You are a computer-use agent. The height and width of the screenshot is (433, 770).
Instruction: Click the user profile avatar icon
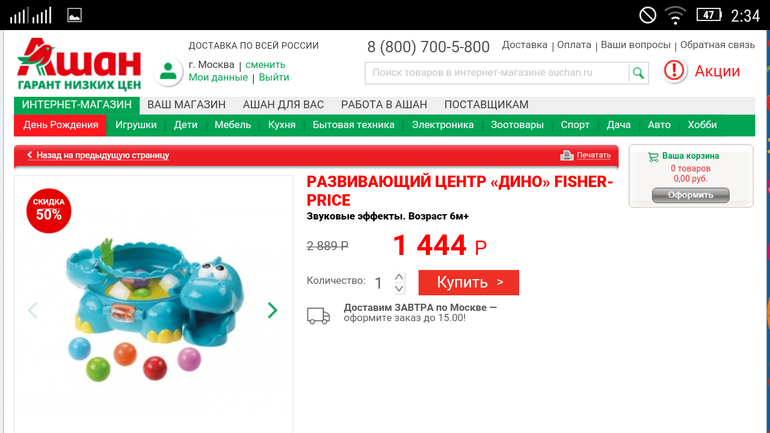coord(168,72)
